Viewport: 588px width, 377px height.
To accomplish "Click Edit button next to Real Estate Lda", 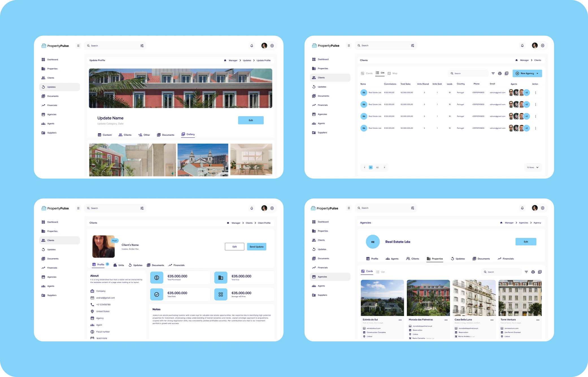I will click(526, 242).
